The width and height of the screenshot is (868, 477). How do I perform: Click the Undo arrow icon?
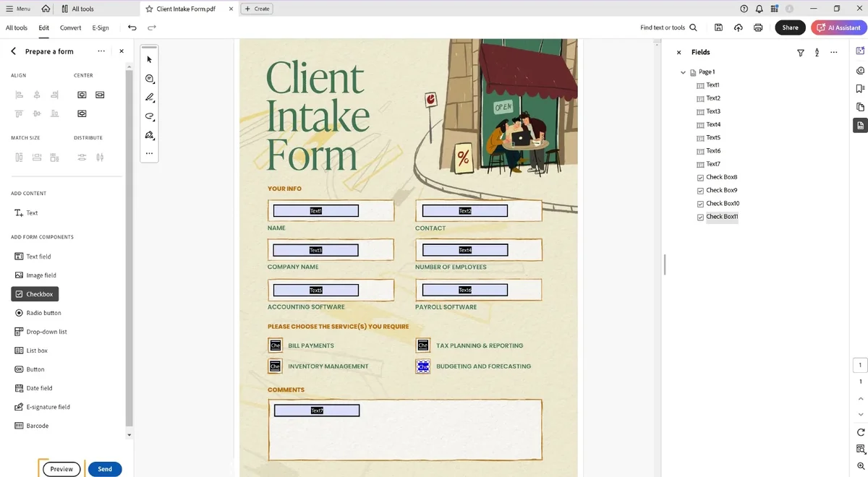pos(132,27)
